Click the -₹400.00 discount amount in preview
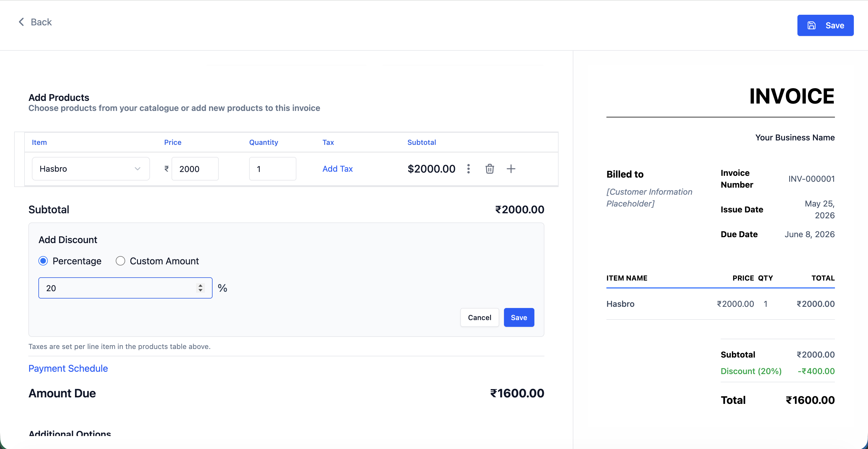The width and height of the screenshot is (868, 449). (x=816, y=371)
